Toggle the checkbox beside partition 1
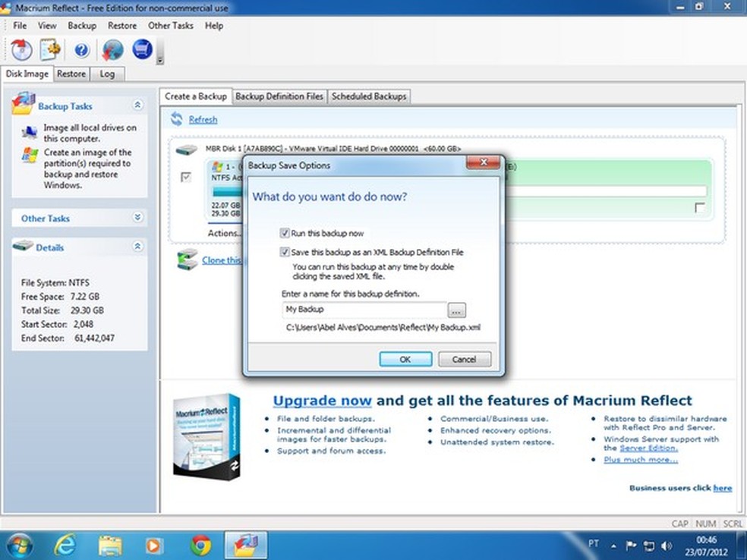Image resolution: width=747 pixels, height=560 pixels. (186, 177)
